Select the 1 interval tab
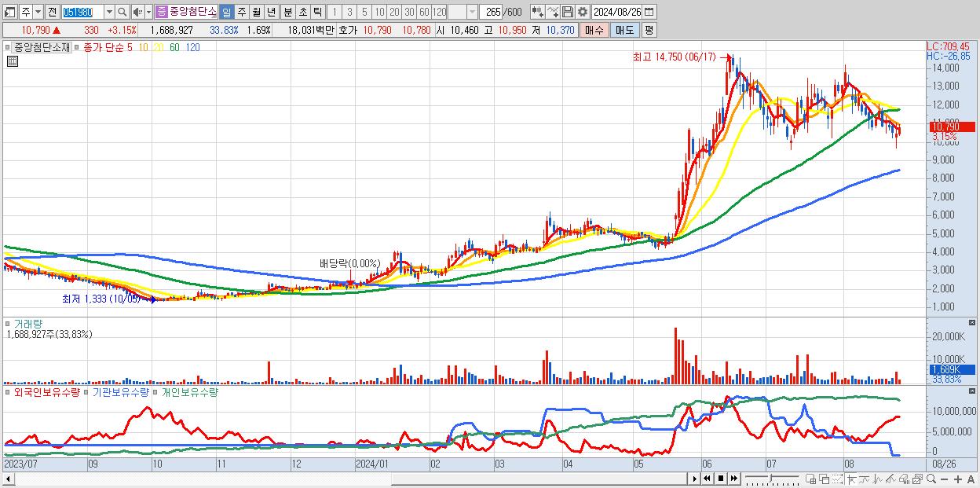This screenshot has height=488, width=980. 334,12
